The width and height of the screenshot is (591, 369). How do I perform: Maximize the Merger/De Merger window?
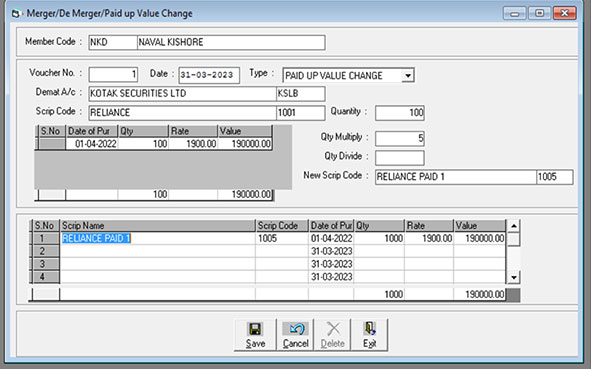tap(539, 13)
